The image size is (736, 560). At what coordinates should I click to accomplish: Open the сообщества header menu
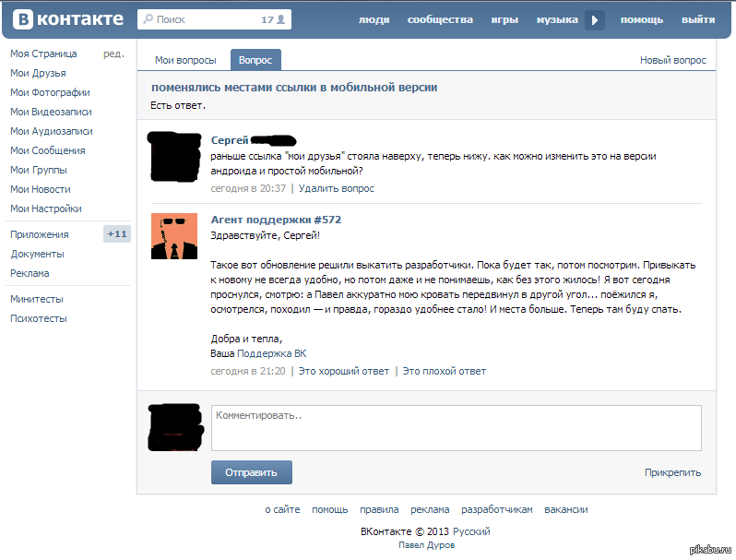(x=440, y=19)
